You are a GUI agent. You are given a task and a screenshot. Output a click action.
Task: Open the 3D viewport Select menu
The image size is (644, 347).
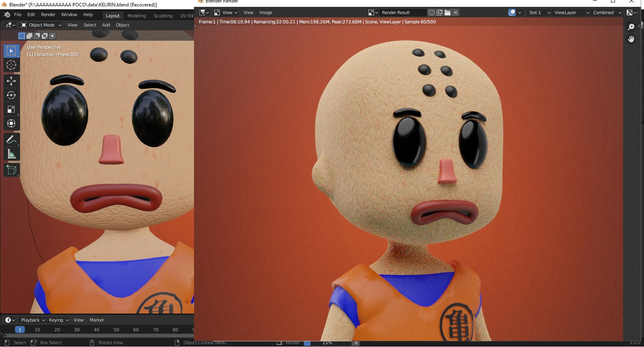[x=90, y=25]
